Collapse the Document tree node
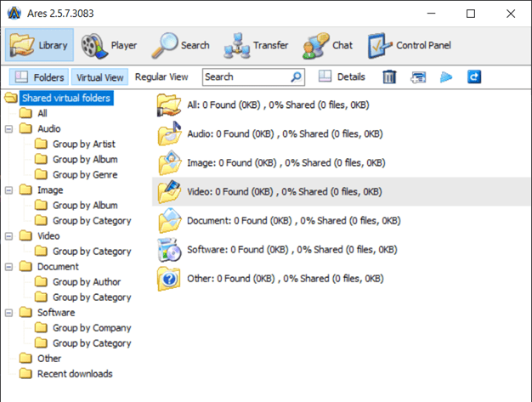Image resolution: width=532 pixels, height=402 pixels. 8,267
